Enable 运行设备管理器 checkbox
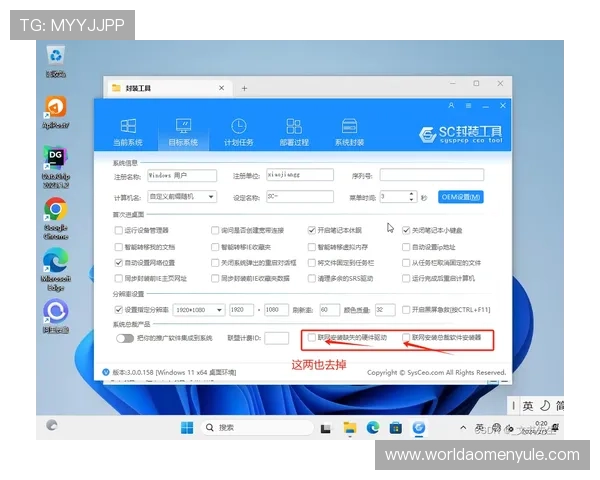 (119, 230)
